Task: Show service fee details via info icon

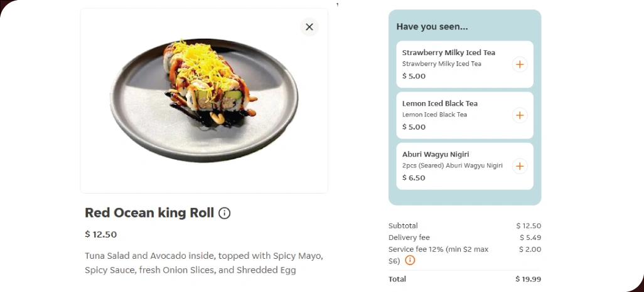Action: (x=410, y=261)
